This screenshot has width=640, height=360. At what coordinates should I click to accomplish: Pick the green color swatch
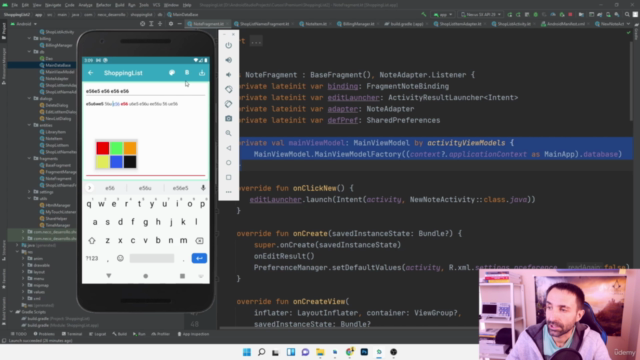click(x=116, y=148)
